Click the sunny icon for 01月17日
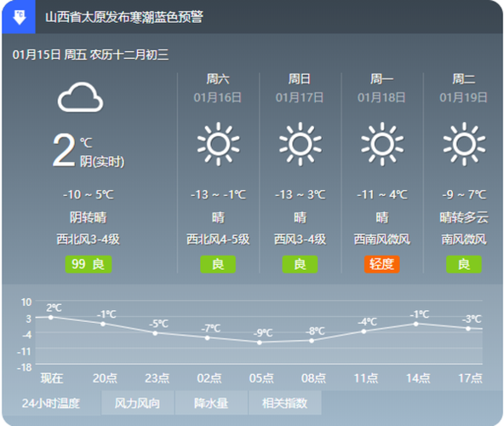This screenshot has height=426, width=504. pos(301,144)
